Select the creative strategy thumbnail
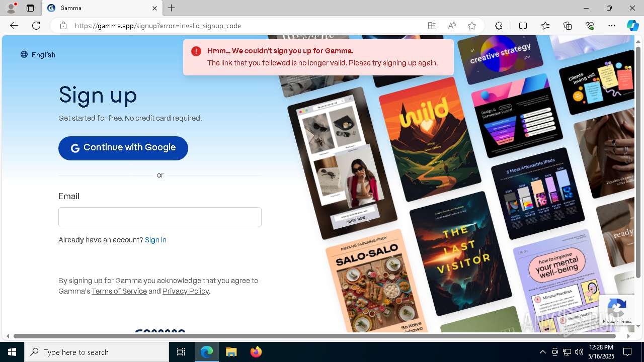 click(x=500, y=58)
